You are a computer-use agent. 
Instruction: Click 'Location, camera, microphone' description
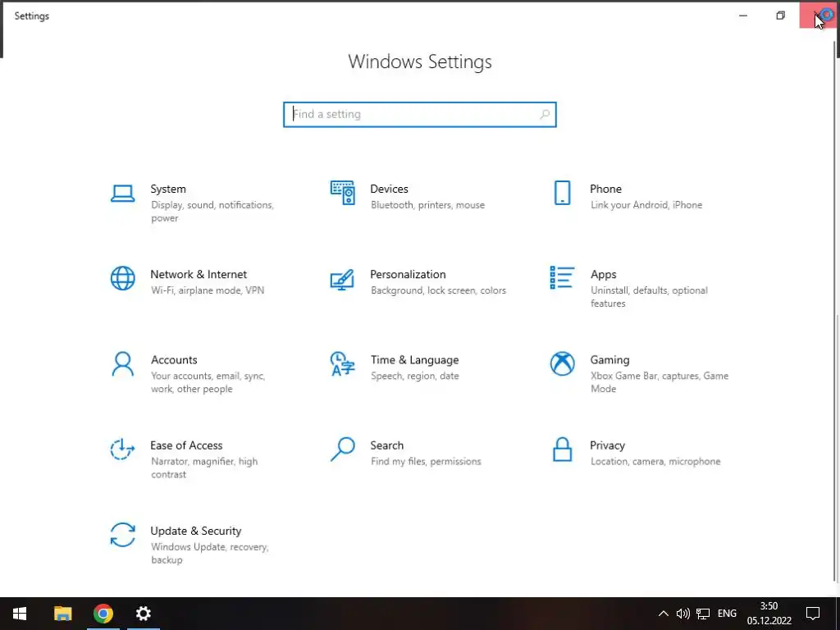tap(655, 461)
